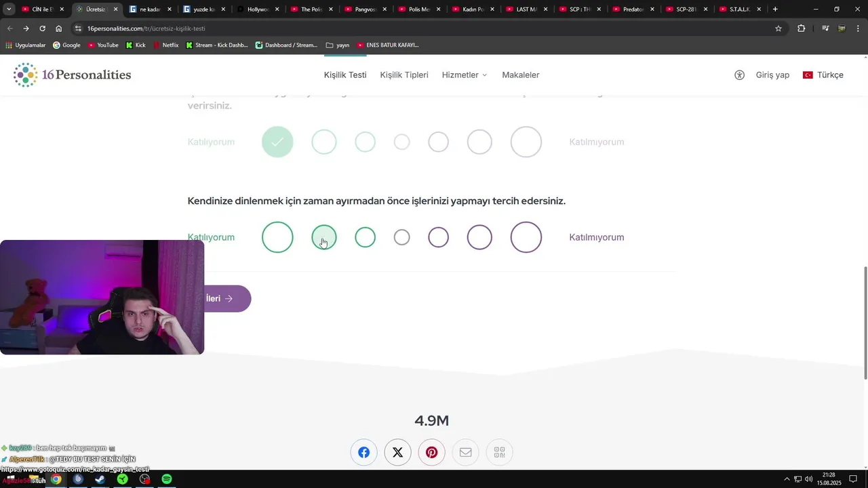Open the QR code share icon
The width and height of the screenshot is (868, 488).
coord(500,452)
